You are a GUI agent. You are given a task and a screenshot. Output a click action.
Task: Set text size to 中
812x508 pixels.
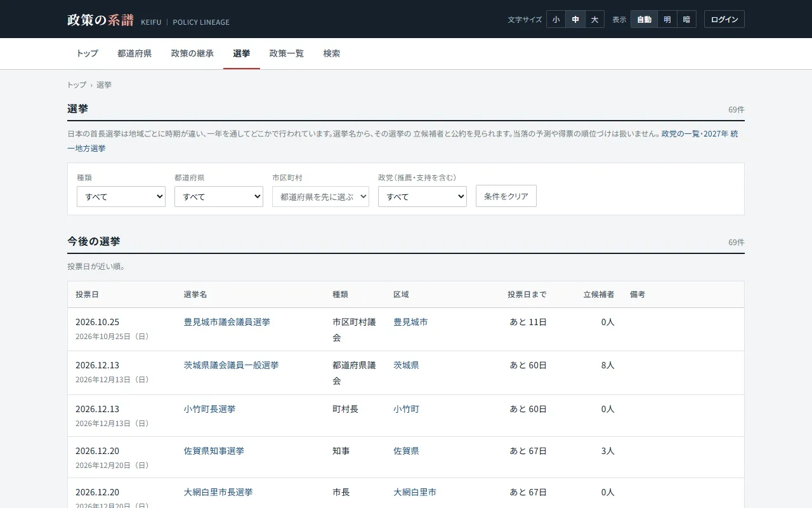coord(575,20)
